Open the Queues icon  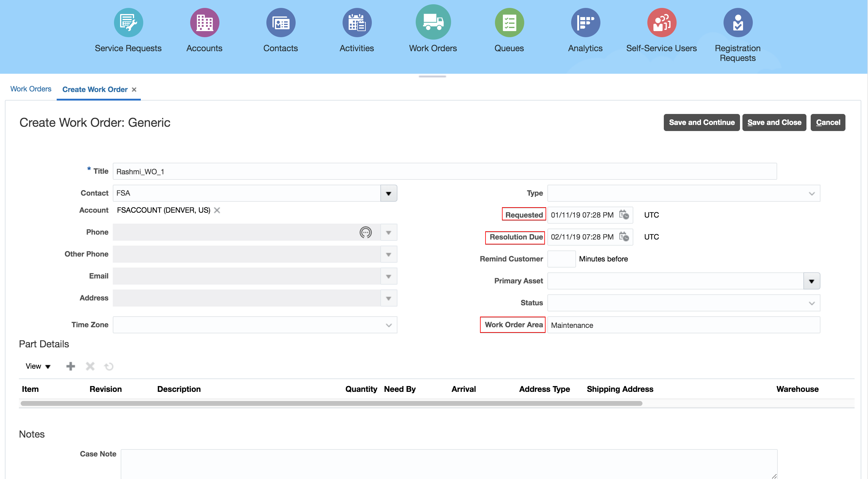pos(509,23)
